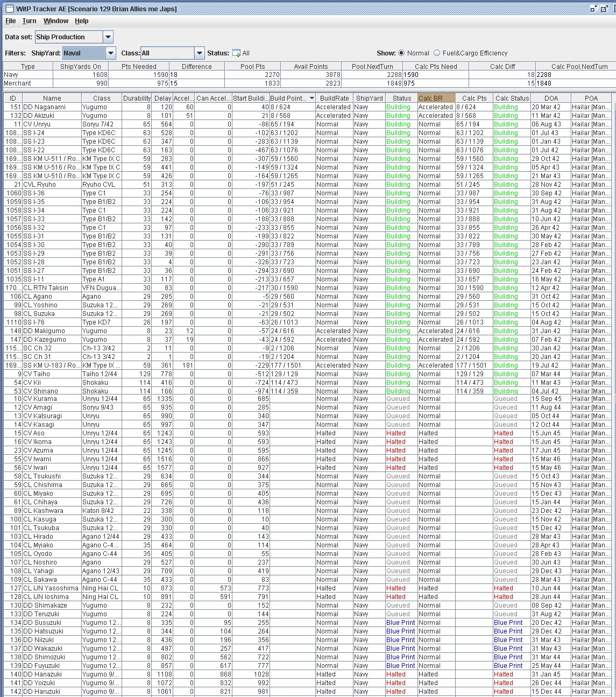Select the DD Fuyuzuki row
Viewport: 616px width, 697px height.
[308, 666]
